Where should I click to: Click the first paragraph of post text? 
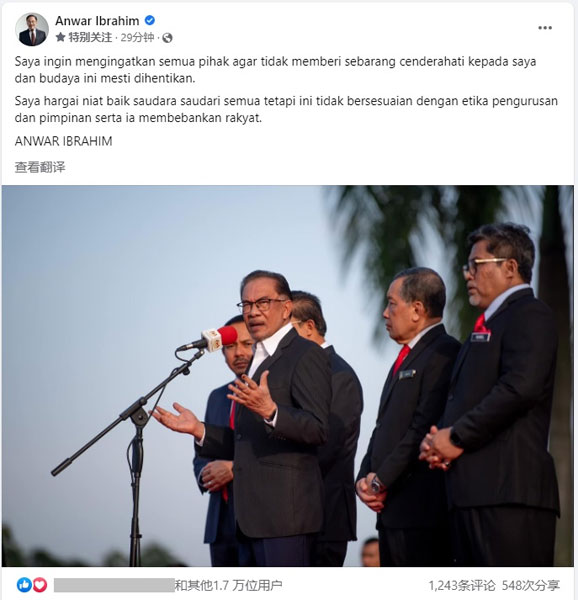click(275, 70)
